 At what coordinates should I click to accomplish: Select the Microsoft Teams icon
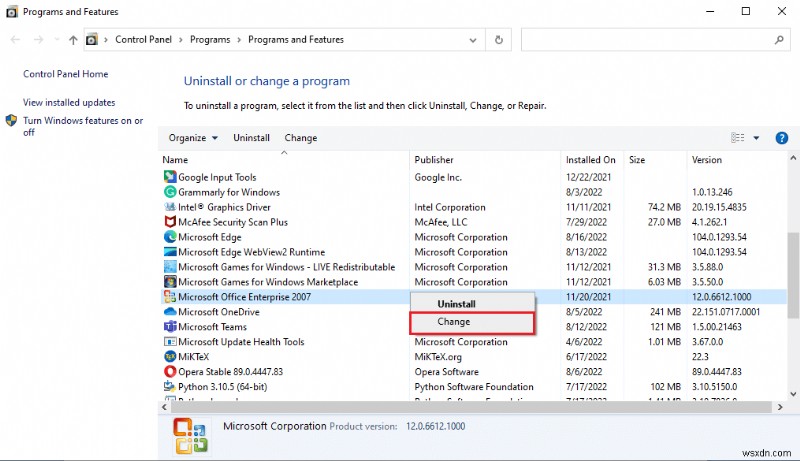tap(169, 327)
